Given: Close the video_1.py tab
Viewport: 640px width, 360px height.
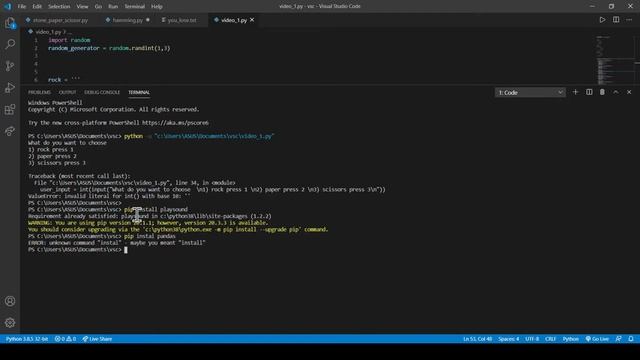Looking at the screenshot, I should click(252, 20).
